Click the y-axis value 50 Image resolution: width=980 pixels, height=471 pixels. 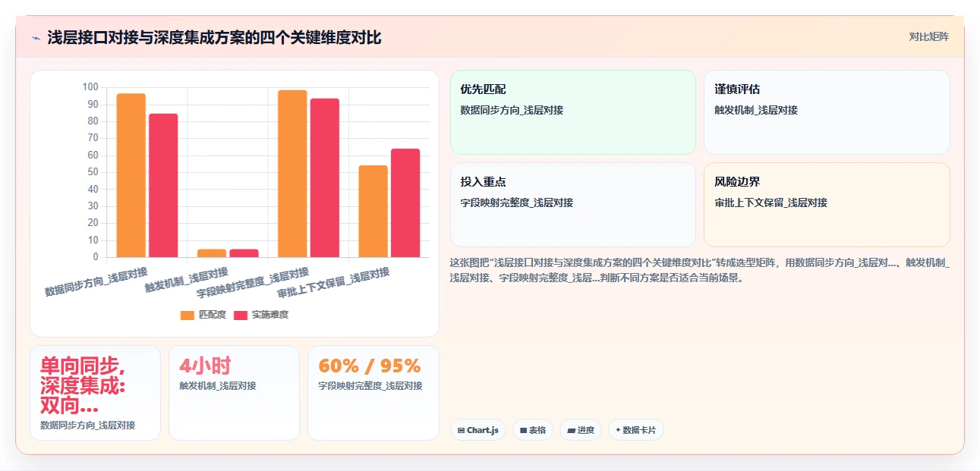pos(93,172)
